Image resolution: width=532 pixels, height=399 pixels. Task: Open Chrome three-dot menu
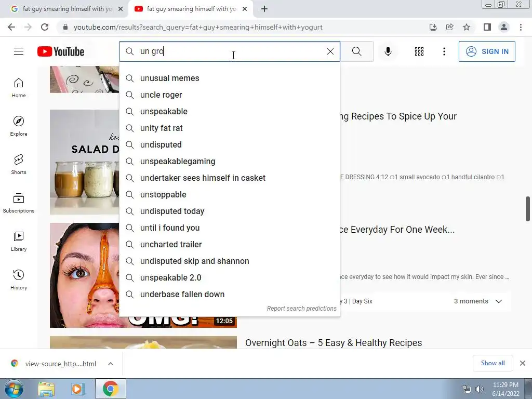pyautogui.click(x=521, y=27)
